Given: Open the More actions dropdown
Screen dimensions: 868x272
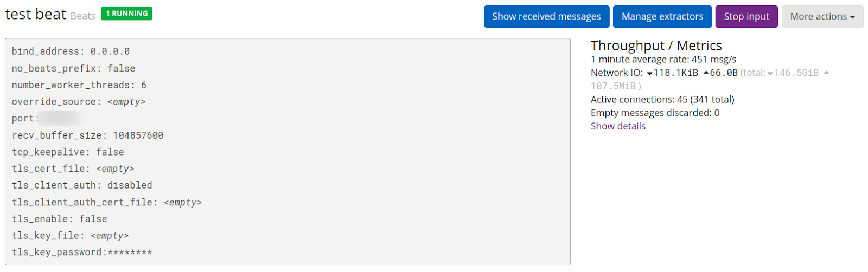Looking at the screenshot, I should click(x=822, y=17).
